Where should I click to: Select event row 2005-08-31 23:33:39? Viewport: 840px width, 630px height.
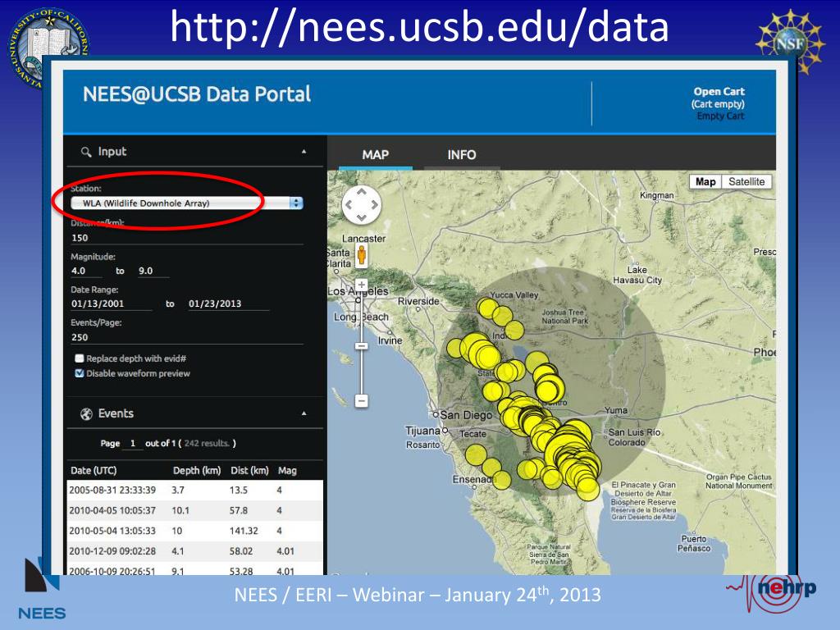[195, 491]
